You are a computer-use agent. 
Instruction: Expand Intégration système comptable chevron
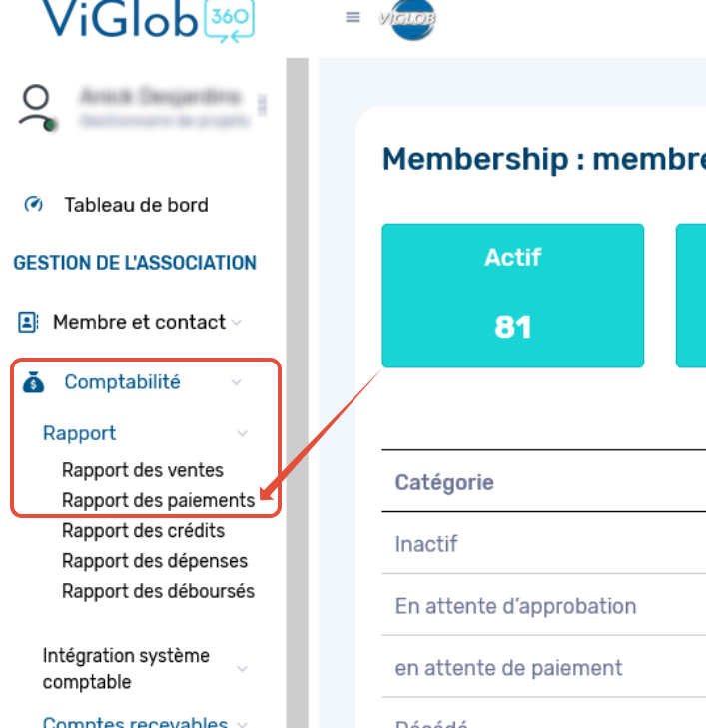242,669
